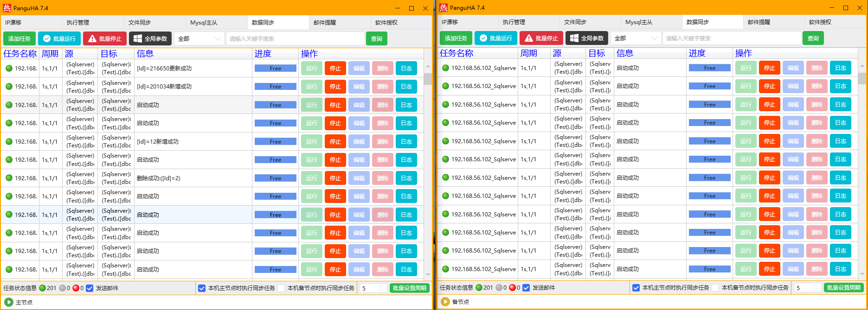Click gray status dot in right window status bar
This screenshot has width=868, height=310.
[x=499, y=287]
